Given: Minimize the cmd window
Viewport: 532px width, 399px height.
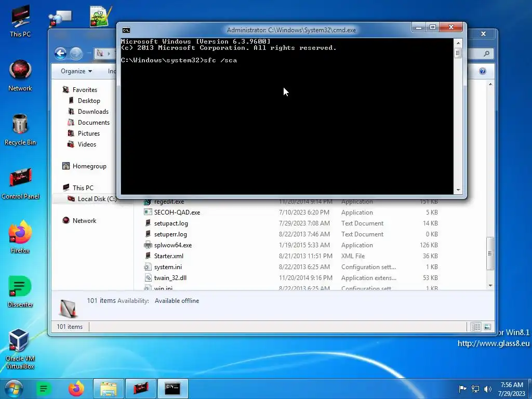Looking at the screenshot, I should click(x=419, y=27).
